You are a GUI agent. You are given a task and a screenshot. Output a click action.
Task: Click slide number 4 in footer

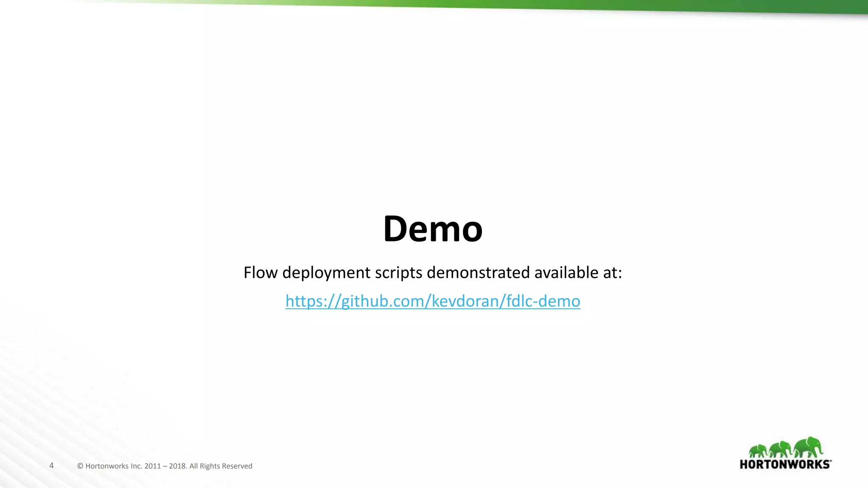tap(51, 466)
